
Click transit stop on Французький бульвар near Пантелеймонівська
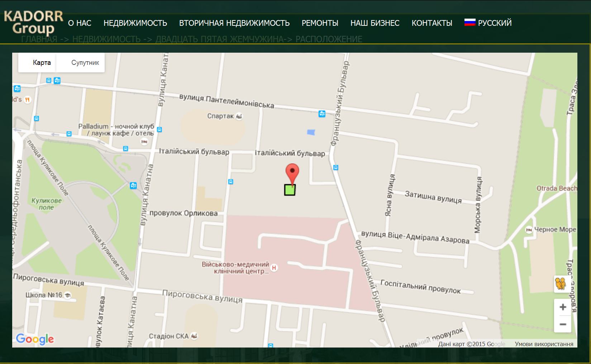pyautogui.click(x=322, y=114)
